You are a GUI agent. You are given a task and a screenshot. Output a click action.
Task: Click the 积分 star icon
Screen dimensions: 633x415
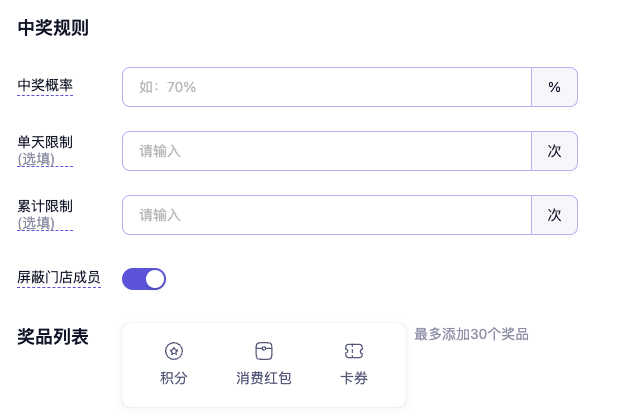coord(174,351)
